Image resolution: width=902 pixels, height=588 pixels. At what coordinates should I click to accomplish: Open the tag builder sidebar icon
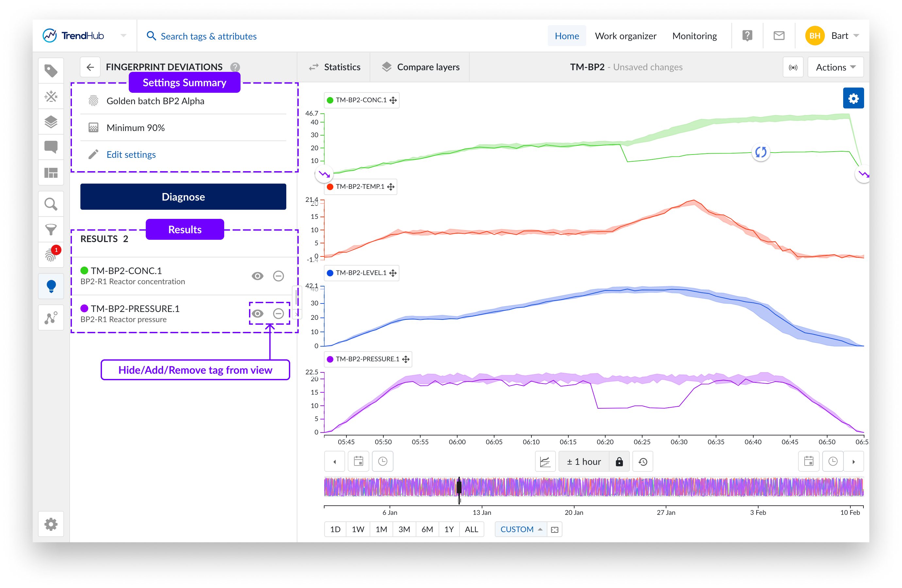[x=51, y=96]
